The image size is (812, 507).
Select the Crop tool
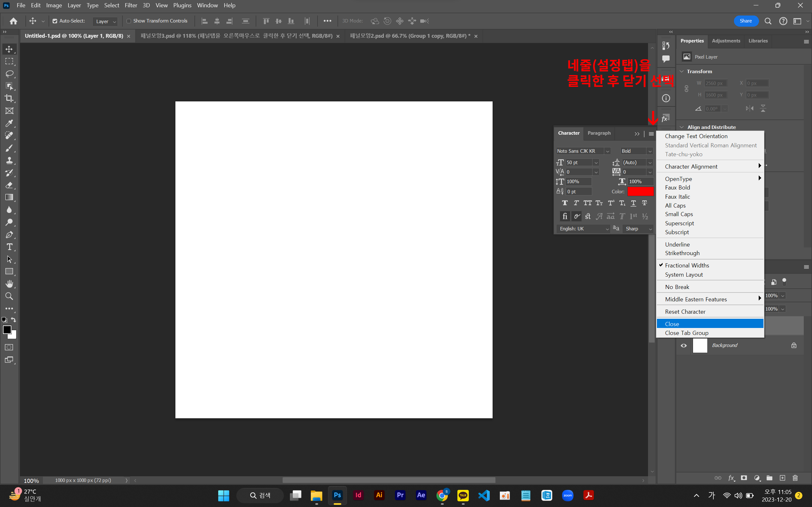pos(9,98)
